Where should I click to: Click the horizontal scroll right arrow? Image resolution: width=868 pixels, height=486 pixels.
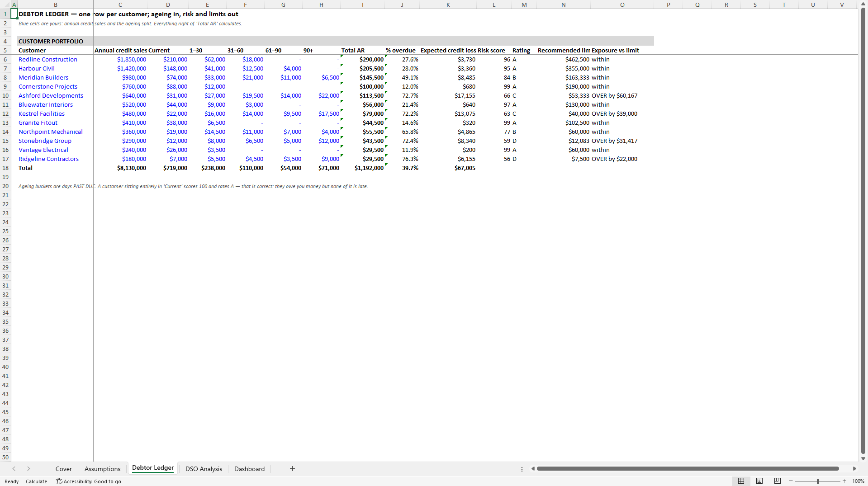[854, 469]
